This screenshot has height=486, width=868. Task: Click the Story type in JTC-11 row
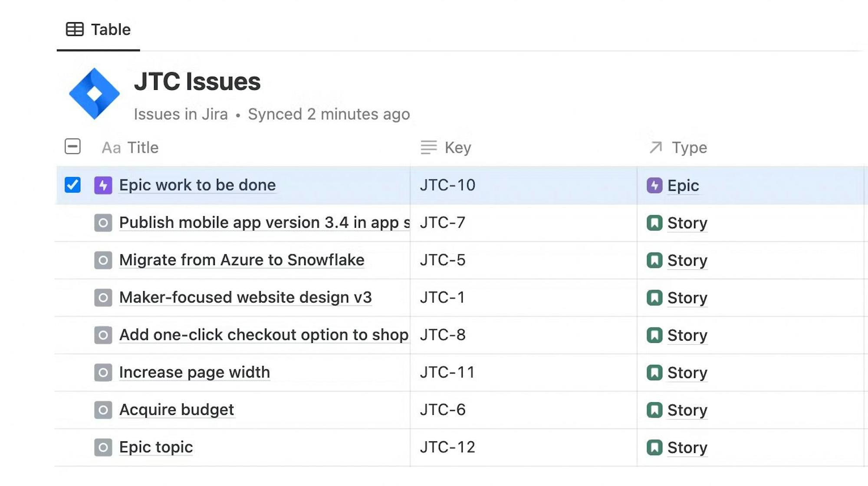coord(687,373)
